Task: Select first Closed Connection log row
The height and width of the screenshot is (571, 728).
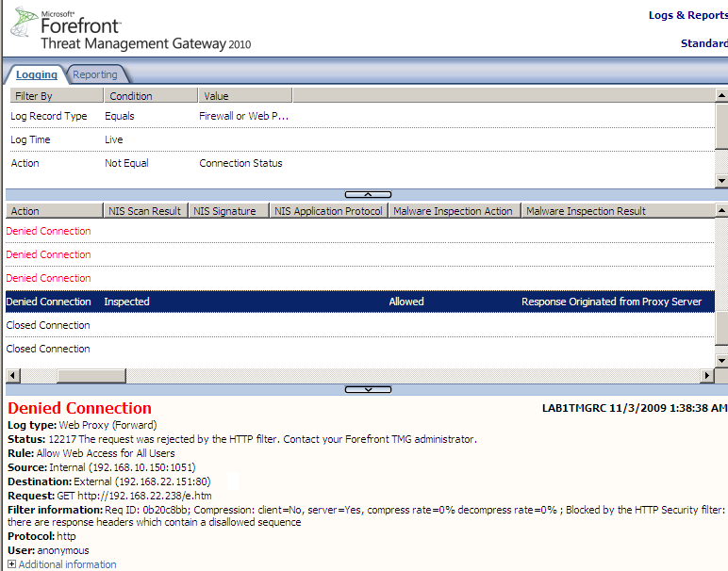Action: tap(360, 325)
